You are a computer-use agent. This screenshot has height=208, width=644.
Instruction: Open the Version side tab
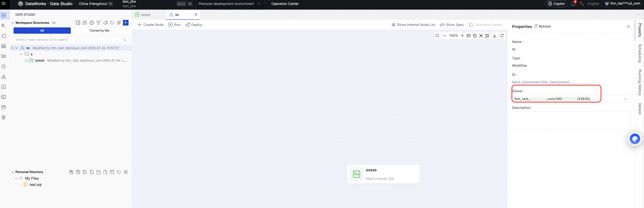point(639,109)
